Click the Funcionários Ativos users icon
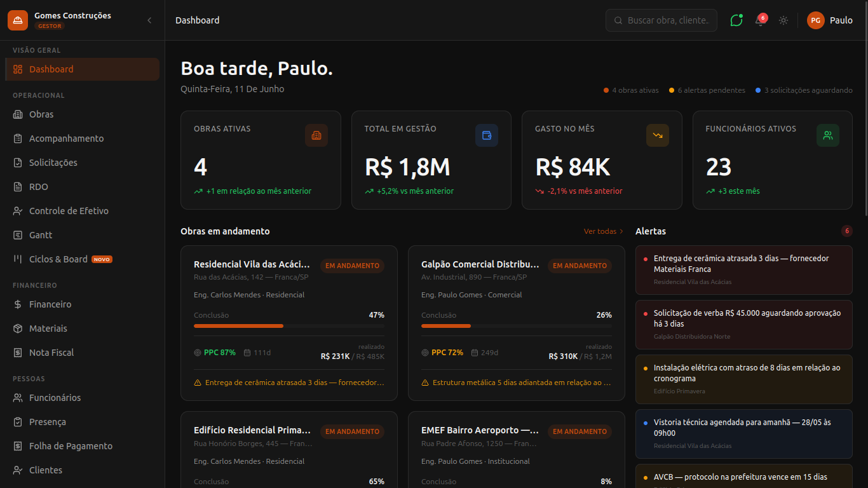This screenshot has height=488, width=868. [828, 135]
